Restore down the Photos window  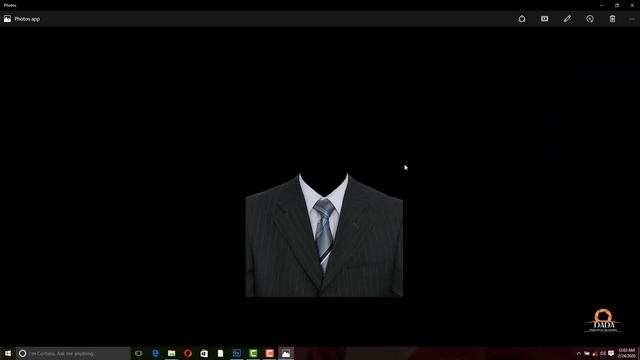click(617, 5)
